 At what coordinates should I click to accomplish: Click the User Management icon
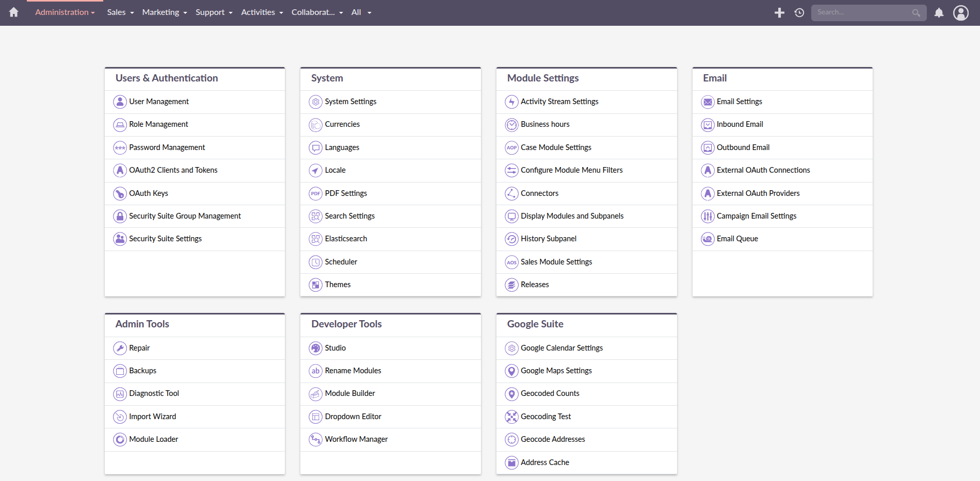120,102
